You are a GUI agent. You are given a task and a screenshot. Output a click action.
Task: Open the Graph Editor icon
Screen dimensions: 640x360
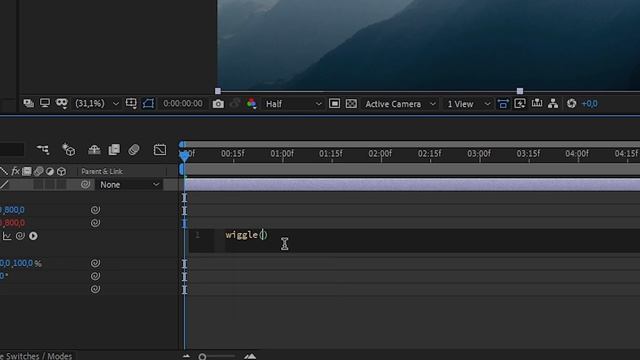(x=160, y=150)
